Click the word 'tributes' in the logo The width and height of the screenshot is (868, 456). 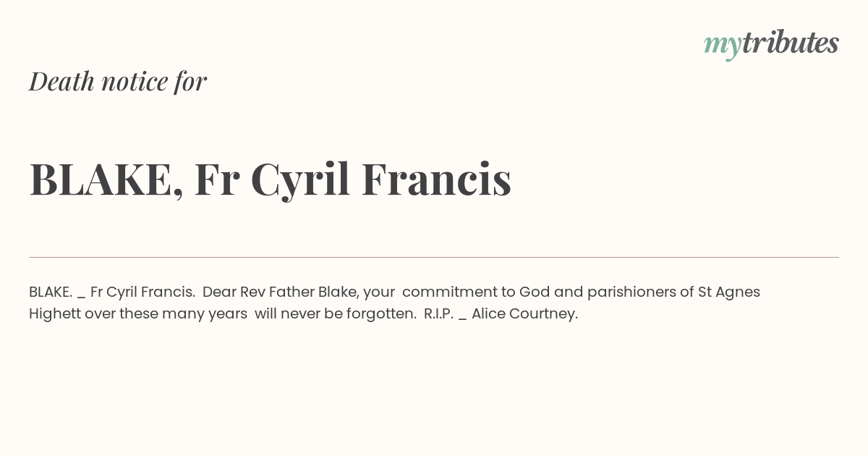click(791, 43)
